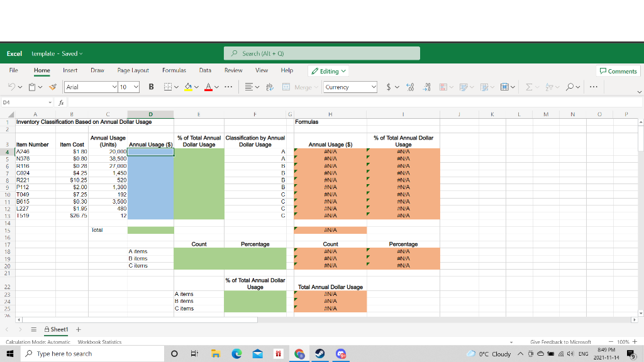
Task: Open the Arial font name dropdown
Action: (114, 87)
